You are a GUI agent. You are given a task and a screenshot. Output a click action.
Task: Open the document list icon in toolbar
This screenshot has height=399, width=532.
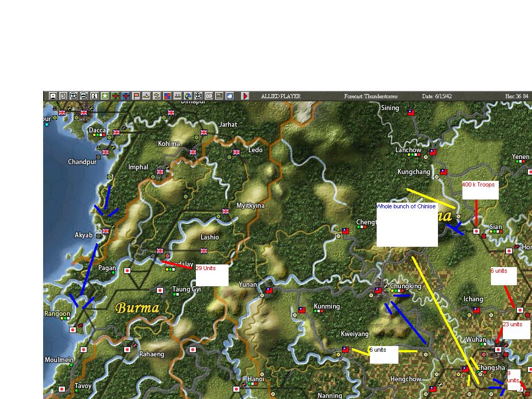coord(63,96)
